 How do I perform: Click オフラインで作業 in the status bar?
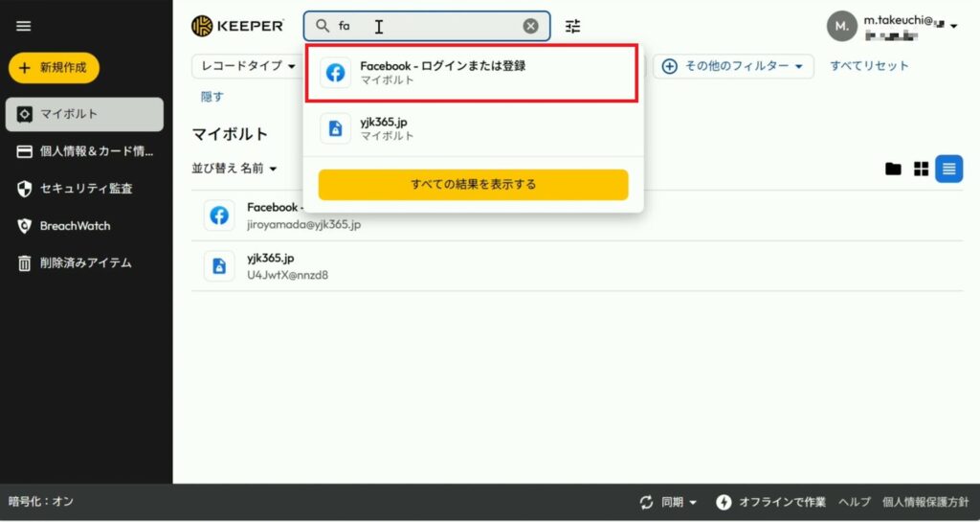[782, 502]
